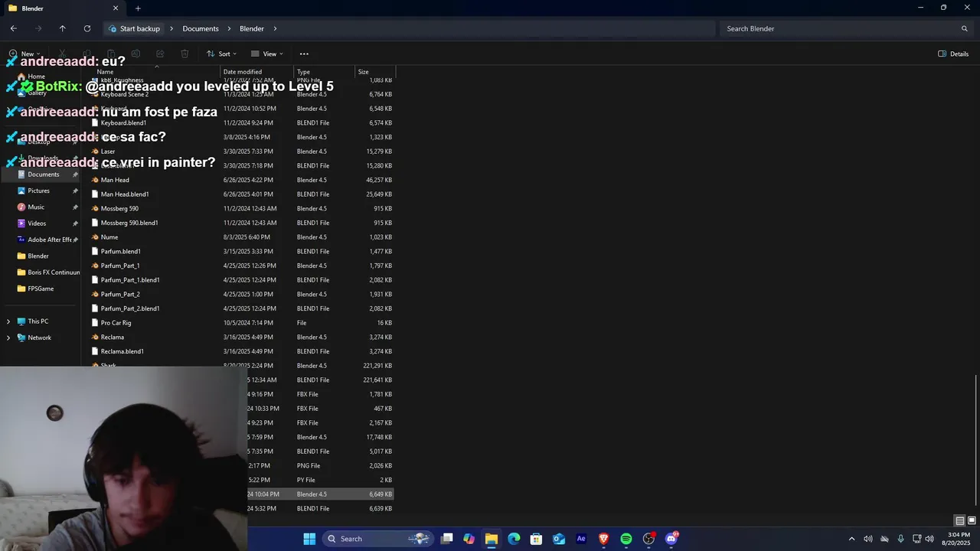Viewport: 980px width, 551px height.
Task: Click the Share toolbar icon
Action: (x=160, y=54)
